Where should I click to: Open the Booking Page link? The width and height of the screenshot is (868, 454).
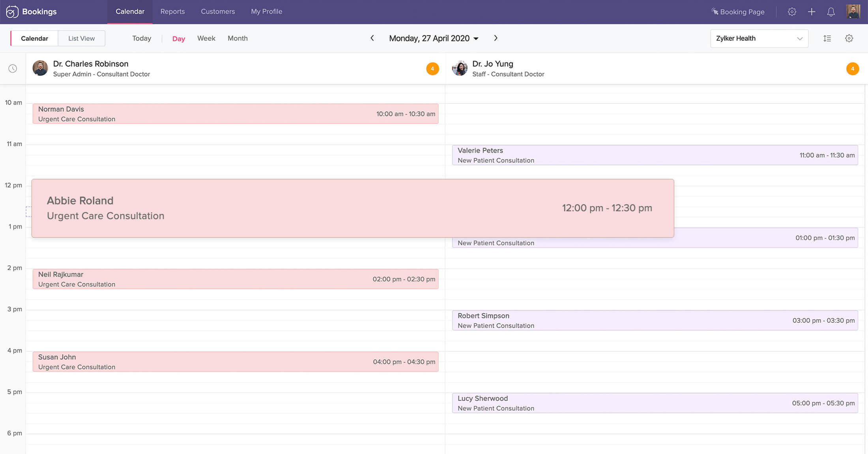[x=738, y=12]
